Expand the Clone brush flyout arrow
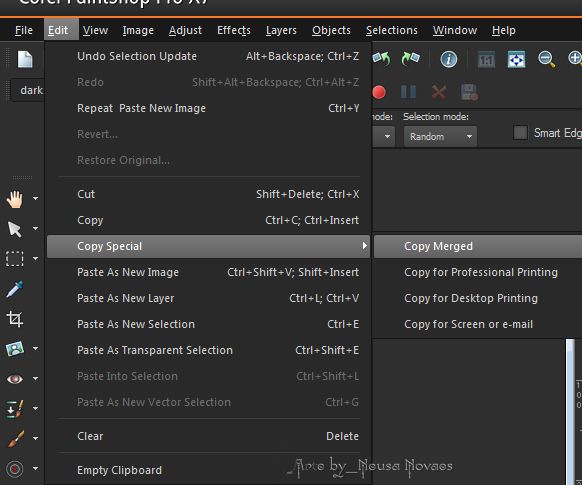Image resolution: width=582 pixels, height=485 pixels. (x=35, y=409)
